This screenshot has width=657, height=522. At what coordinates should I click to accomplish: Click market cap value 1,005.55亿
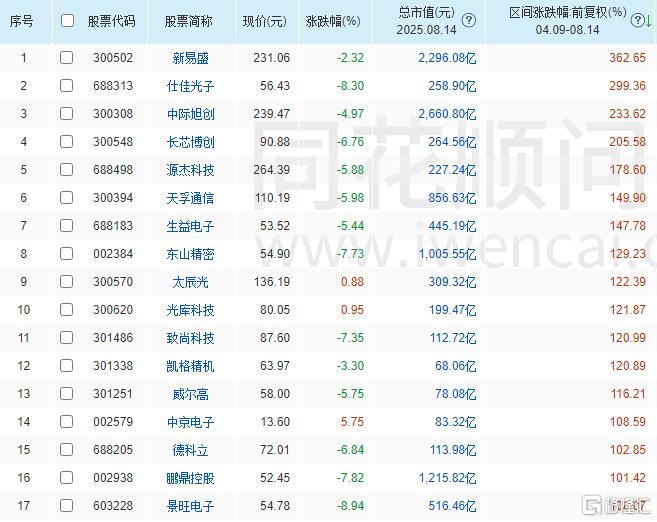coord(447,254)
